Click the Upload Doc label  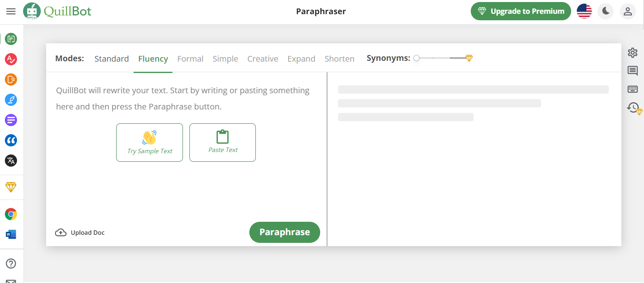(x=88, y=233)
